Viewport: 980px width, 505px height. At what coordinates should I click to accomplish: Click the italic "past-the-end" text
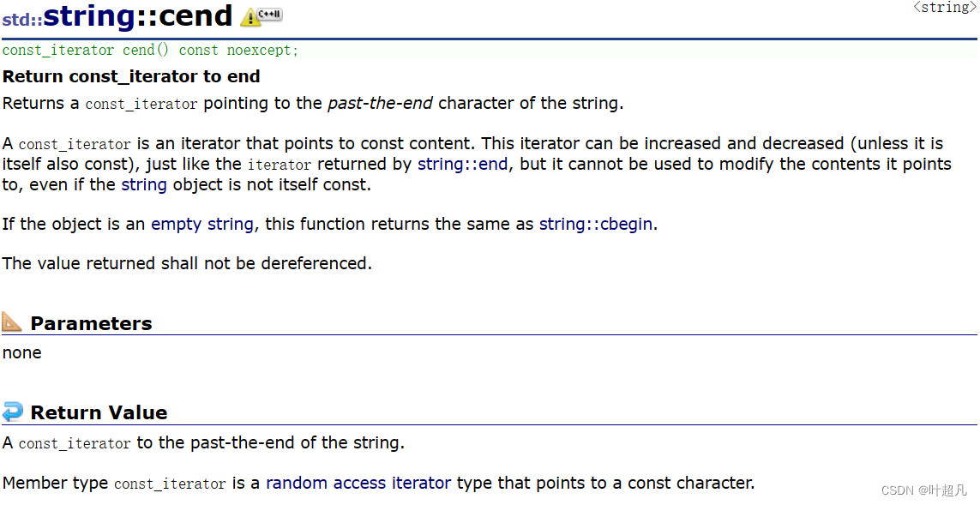coord(380,104)
